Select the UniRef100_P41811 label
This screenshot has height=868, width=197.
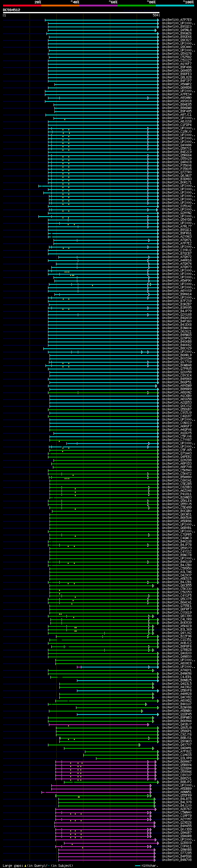pyautogui.click(x=177, y=494)
